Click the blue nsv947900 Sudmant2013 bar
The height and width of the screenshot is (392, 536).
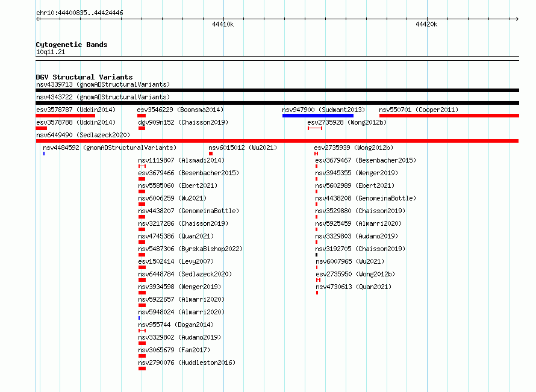pos(318,116)
